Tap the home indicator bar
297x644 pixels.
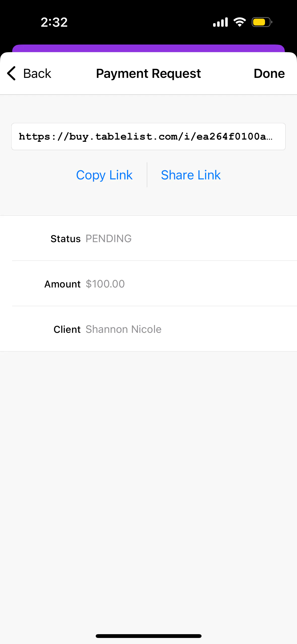coord(148,636)
